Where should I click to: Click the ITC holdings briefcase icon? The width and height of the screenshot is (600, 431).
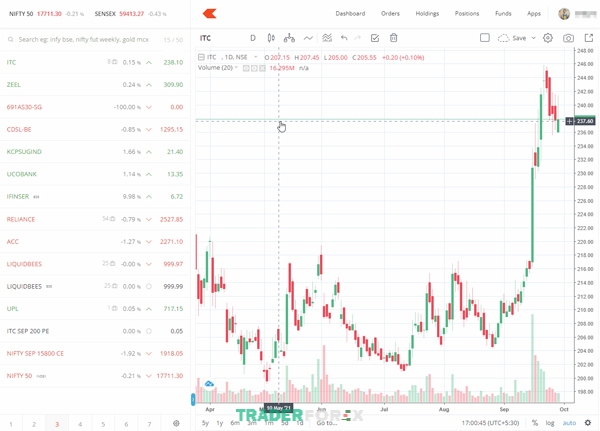point(112,62)
